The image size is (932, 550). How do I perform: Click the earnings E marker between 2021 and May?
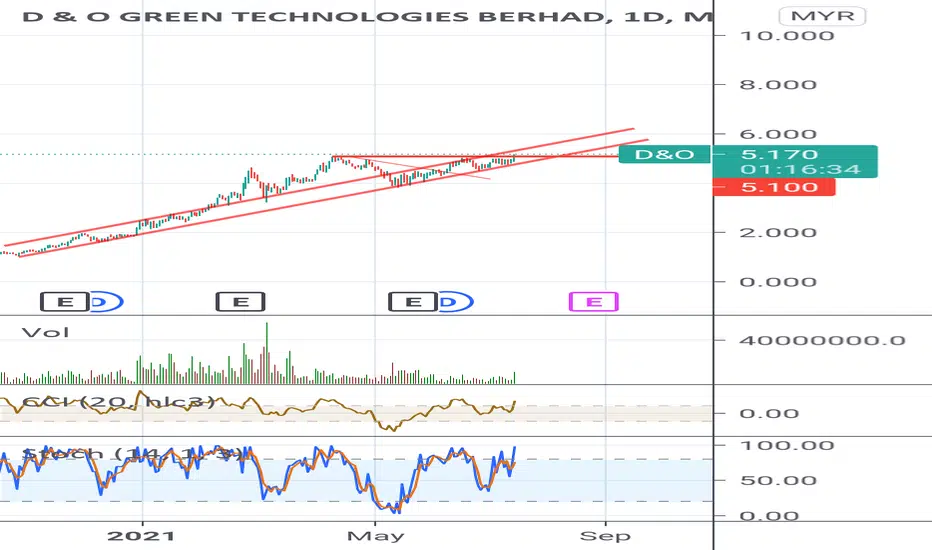(240, 302)
